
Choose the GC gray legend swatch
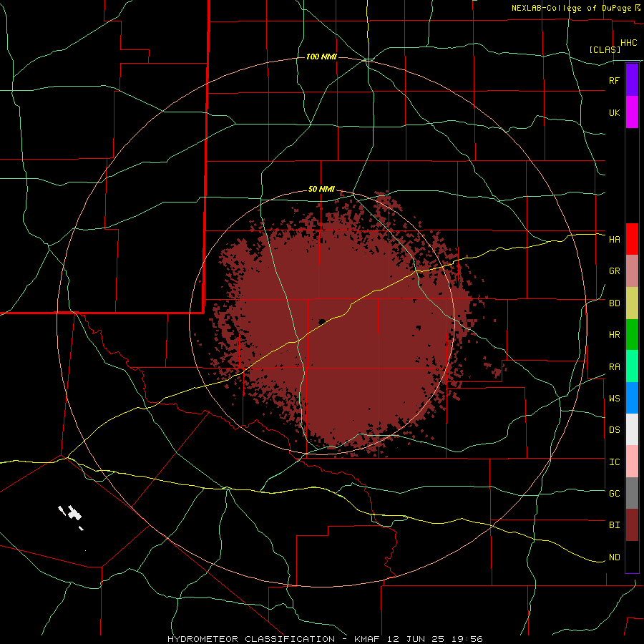point(632,493)
